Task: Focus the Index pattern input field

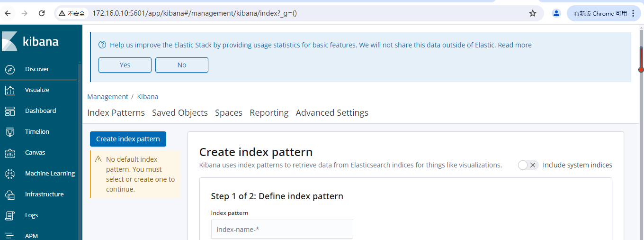Action: point(282,229)
